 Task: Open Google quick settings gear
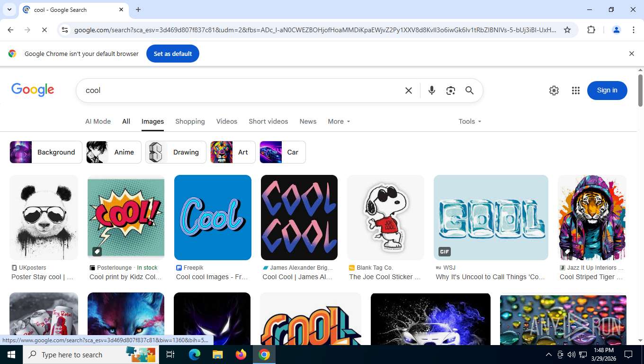click(x=554, y=91)
